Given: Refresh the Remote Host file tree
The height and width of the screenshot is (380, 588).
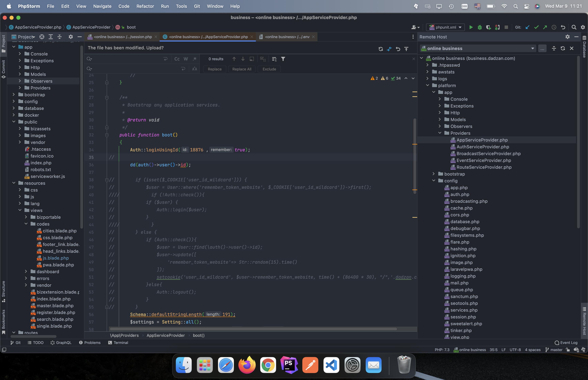Looking at the screenshot, I should [x=563, y=48].
